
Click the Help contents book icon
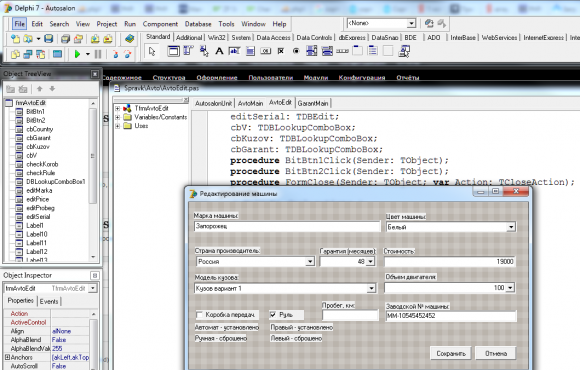coord(129,38)
